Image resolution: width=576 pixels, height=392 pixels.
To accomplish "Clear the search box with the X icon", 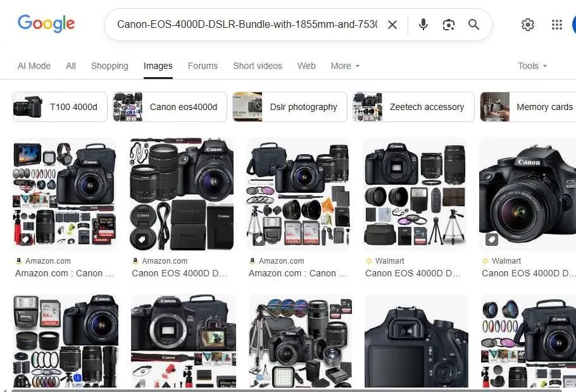I will pos(392,25).
